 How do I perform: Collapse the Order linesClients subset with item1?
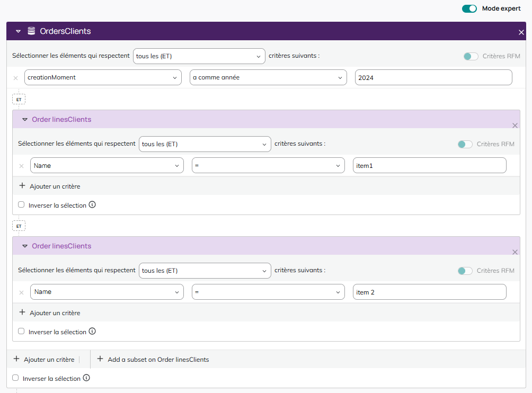(25, 119)
